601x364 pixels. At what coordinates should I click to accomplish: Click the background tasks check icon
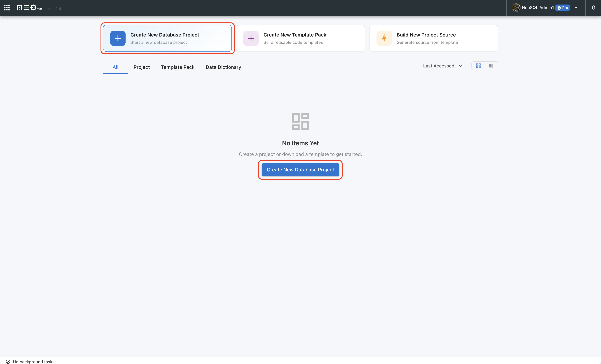pyautogui.click(x=8, y=362)
